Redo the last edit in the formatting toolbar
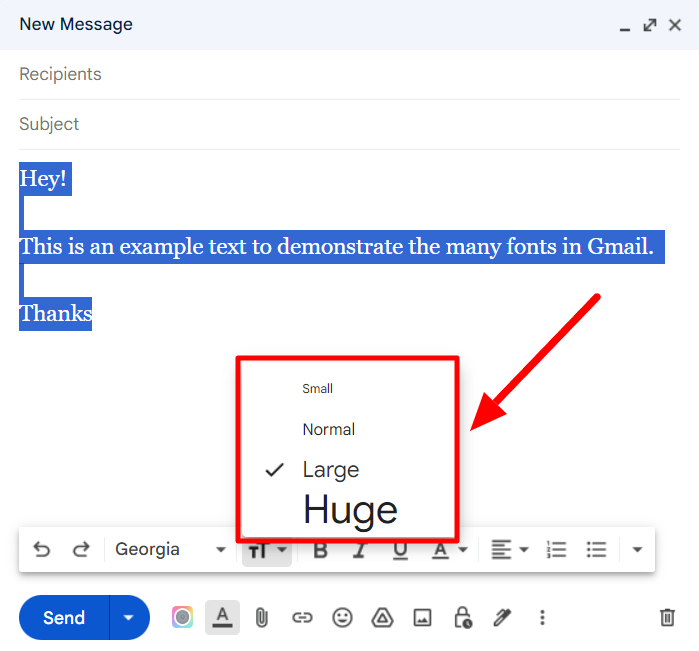 (81, 549)
